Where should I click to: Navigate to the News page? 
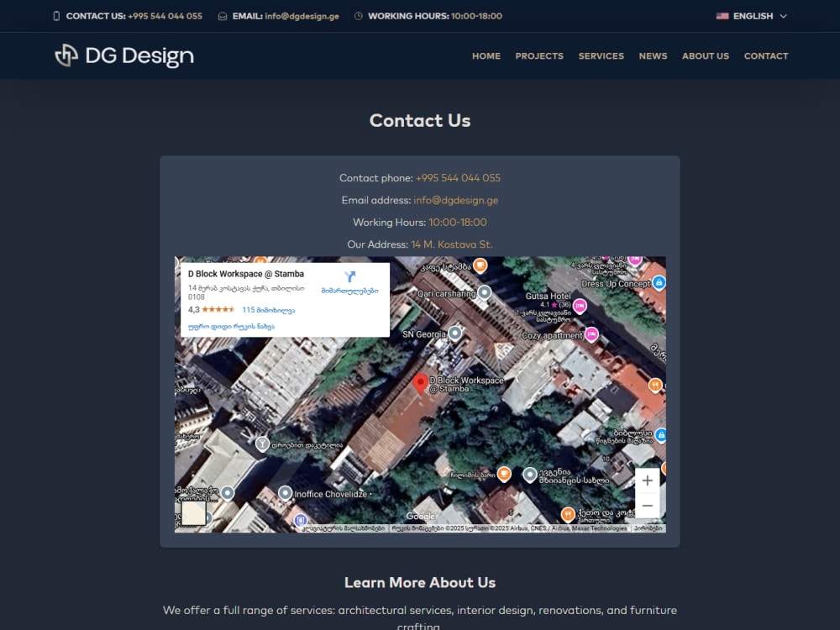pos(653,55)
